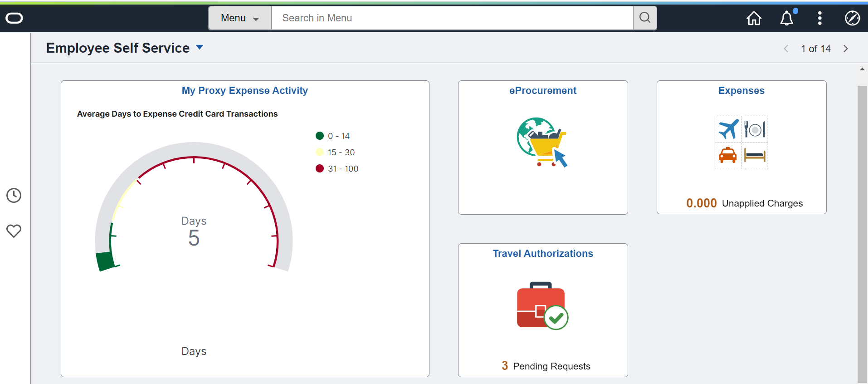
Task: Click the Oracle logo icon
Action: (x=14, y=18)
